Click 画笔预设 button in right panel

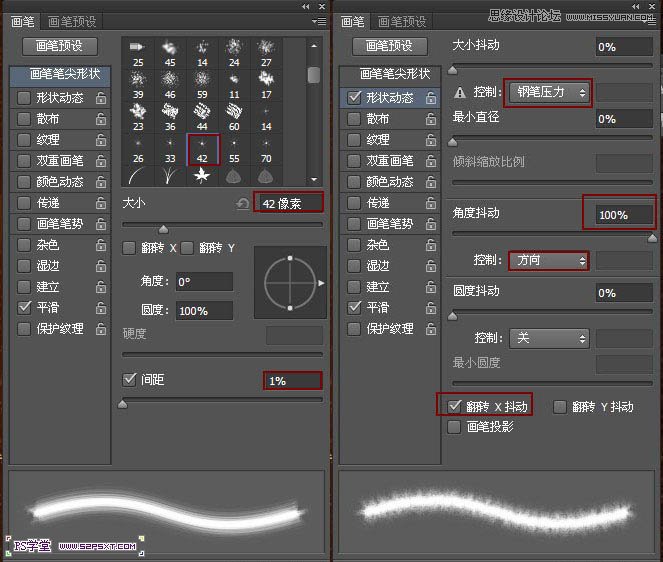pos(389,46)
